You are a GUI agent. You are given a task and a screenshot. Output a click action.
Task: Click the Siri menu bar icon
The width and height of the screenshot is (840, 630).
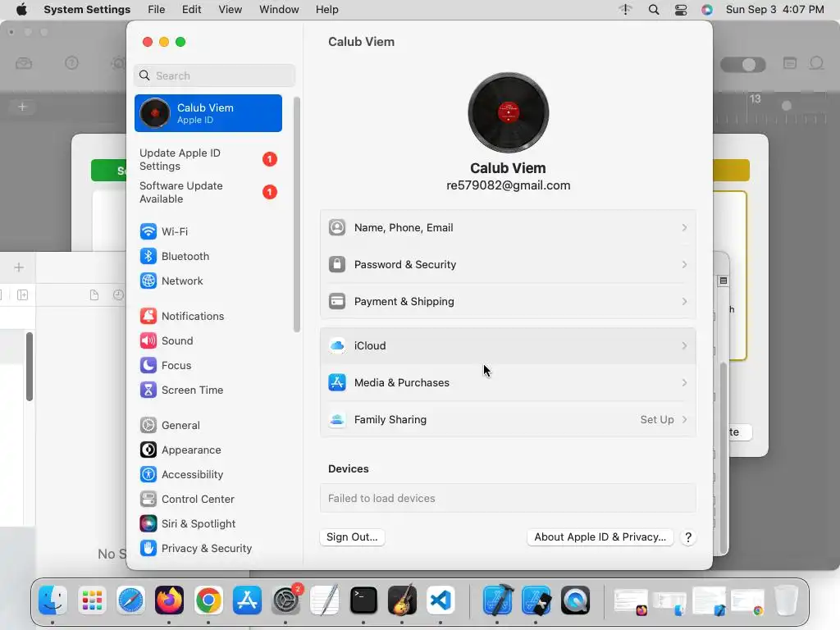(707, 10)
